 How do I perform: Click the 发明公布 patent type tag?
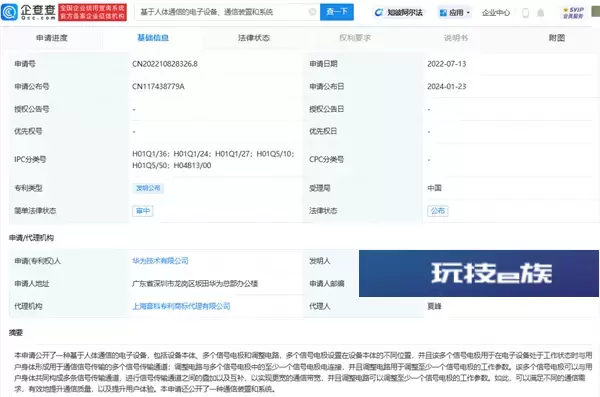pos(148,188)
